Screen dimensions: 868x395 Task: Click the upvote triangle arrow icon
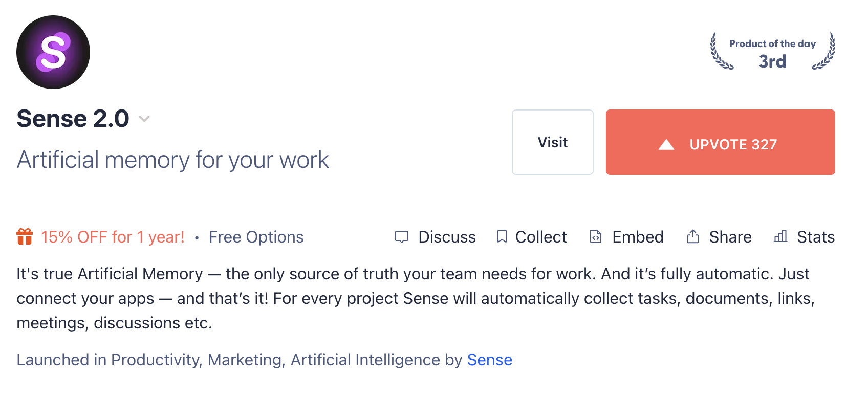tap(666, 145)
